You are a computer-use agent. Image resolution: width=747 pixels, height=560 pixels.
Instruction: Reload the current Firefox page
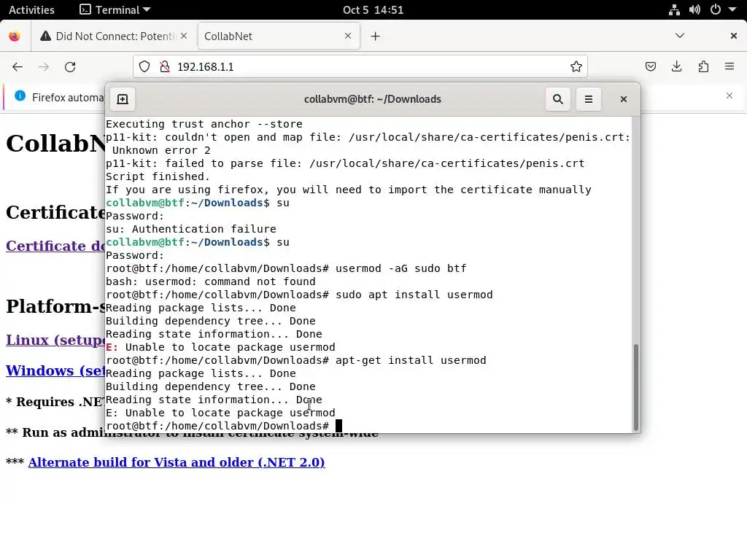click(x=70, y=66)
